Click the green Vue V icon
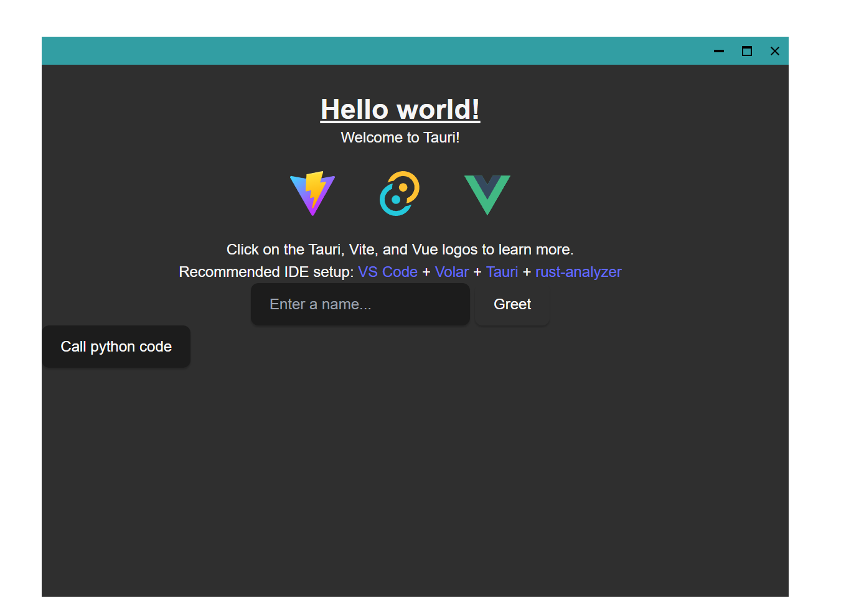This screenshot has width=864, height=616. coord(487,194)
